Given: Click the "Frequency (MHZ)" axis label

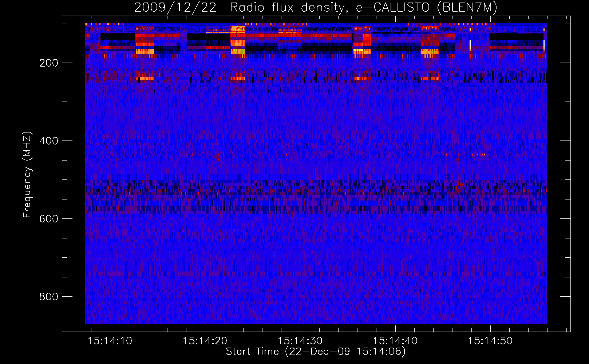Looking at the screenshot, I should pyautogui.click(x=27, y=174).
